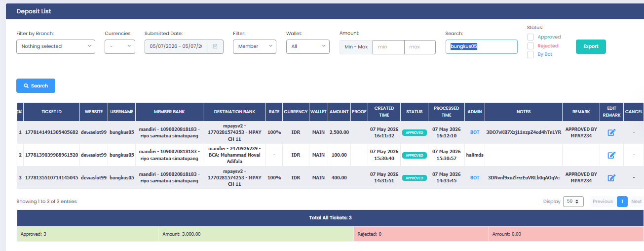Image resolution: width=644 pixels, height=251 pixels.
Task: Click ticket ID 1778139039988961520
Action: [x=51, y=155]
